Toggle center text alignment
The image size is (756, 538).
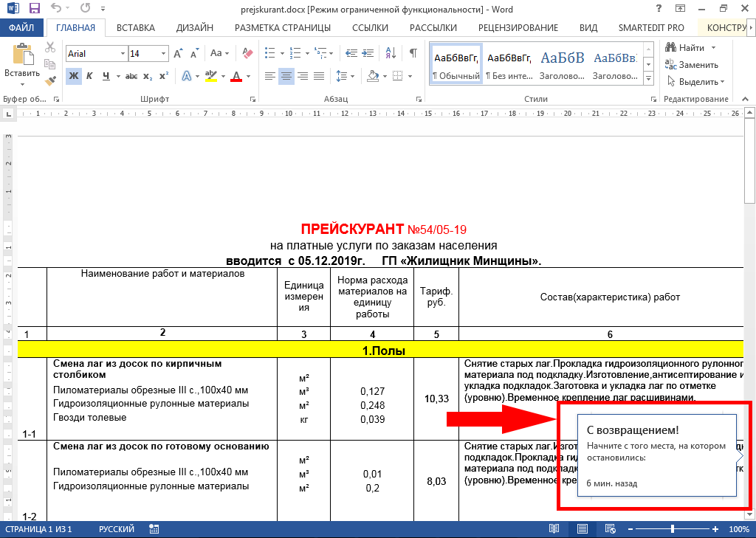286,76
